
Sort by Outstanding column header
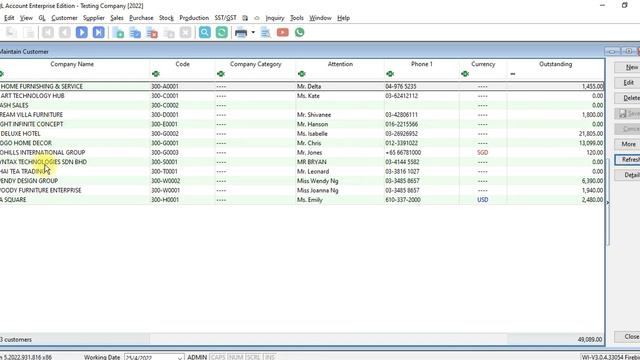point(556,64)
